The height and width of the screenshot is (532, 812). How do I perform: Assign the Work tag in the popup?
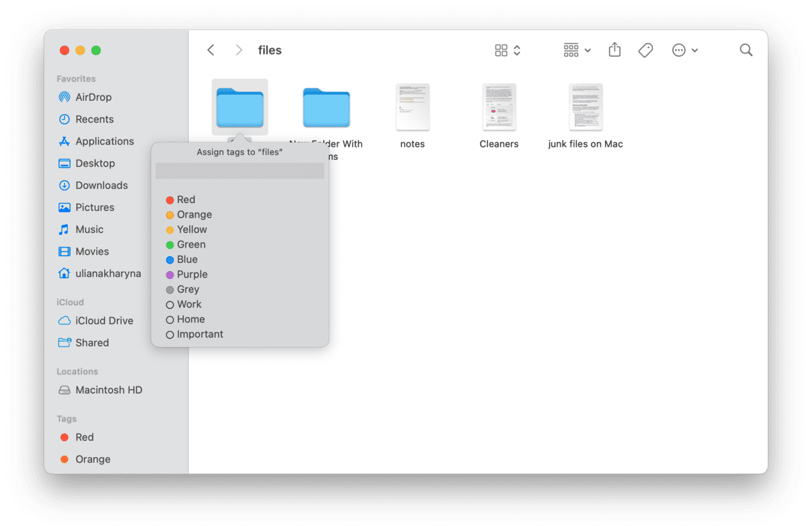click(184, 304)
